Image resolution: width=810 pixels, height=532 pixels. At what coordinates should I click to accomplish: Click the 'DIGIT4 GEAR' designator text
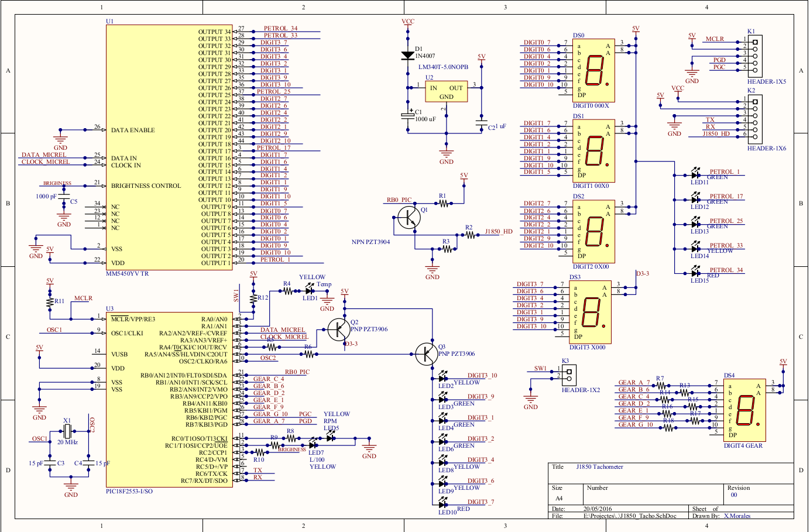[743, 446]
